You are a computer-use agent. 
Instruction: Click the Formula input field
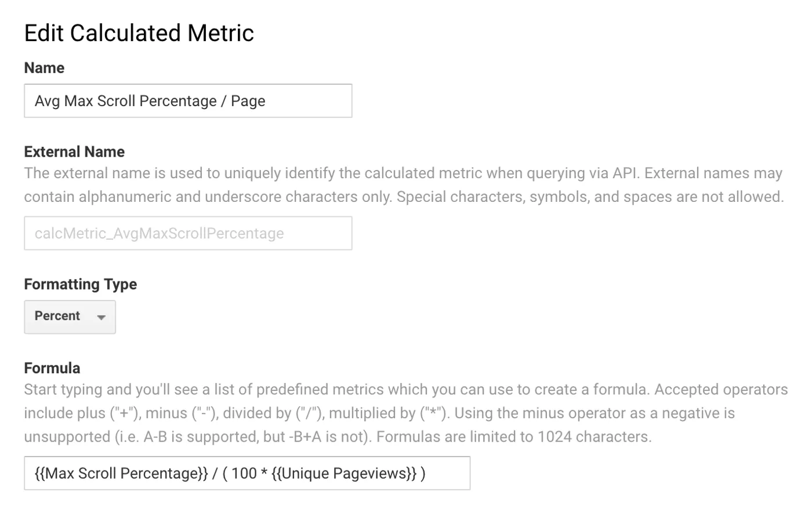click(246, 473)
